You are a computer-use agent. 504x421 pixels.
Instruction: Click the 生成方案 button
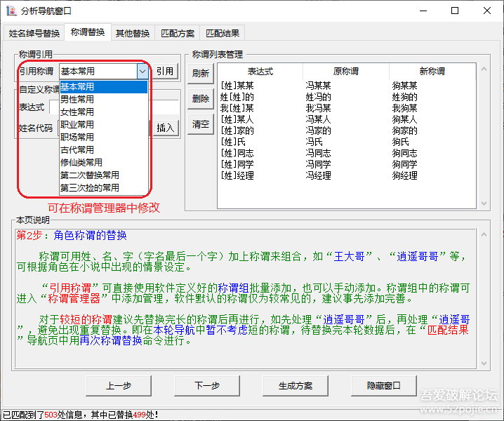[x=296, y=386]
